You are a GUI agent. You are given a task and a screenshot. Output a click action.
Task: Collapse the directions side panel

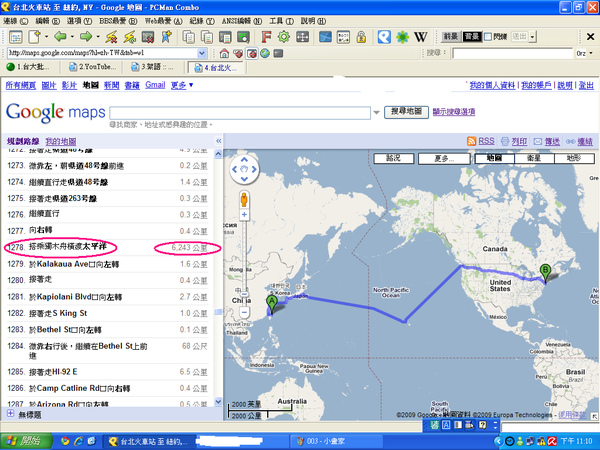[218, 141]
